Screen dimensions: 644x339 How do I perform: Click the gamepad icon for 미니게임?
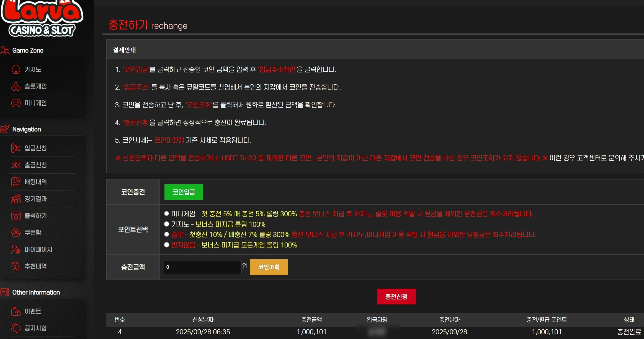[16, 103]
